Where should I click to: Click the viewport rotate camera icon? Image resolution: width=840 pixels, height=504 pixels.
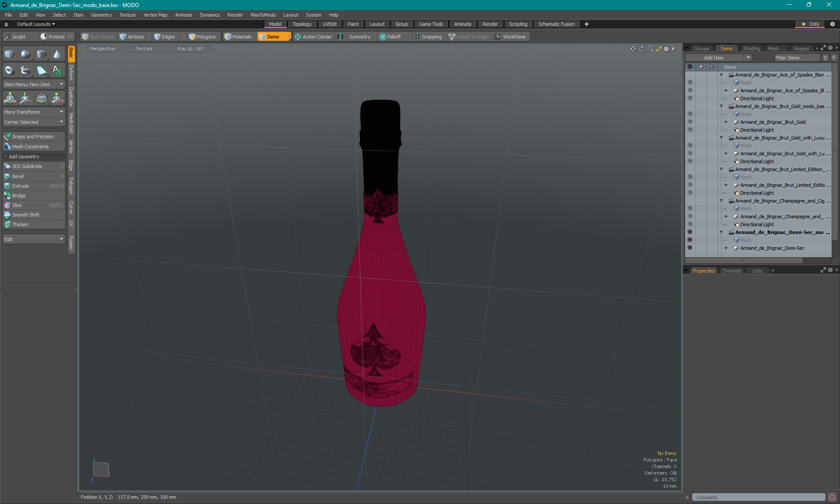pos(642,49)
